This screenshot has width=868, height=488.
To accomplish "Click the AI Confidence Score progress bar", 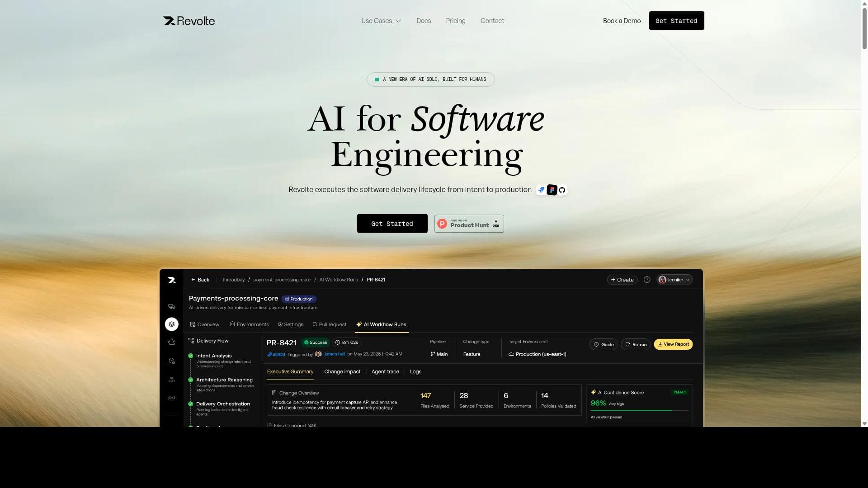I will (x=639, y=411).
